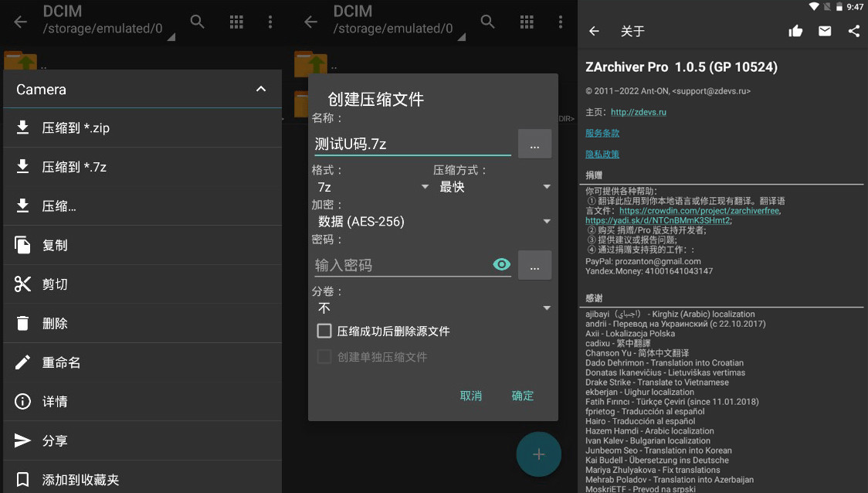
Task: Select 删除 from the Camera menu
Action: (142, 323)
